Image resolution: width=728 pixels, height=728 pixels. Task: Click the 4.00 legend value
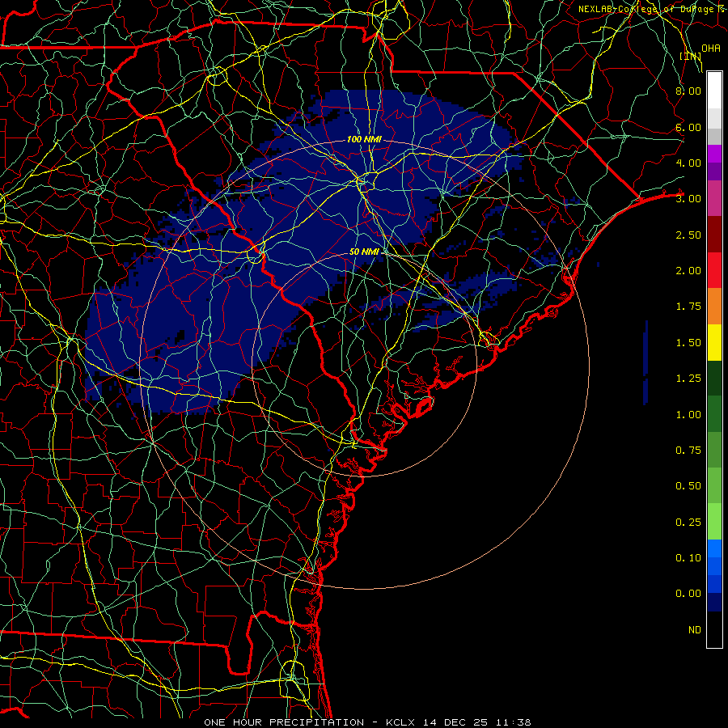688,163
